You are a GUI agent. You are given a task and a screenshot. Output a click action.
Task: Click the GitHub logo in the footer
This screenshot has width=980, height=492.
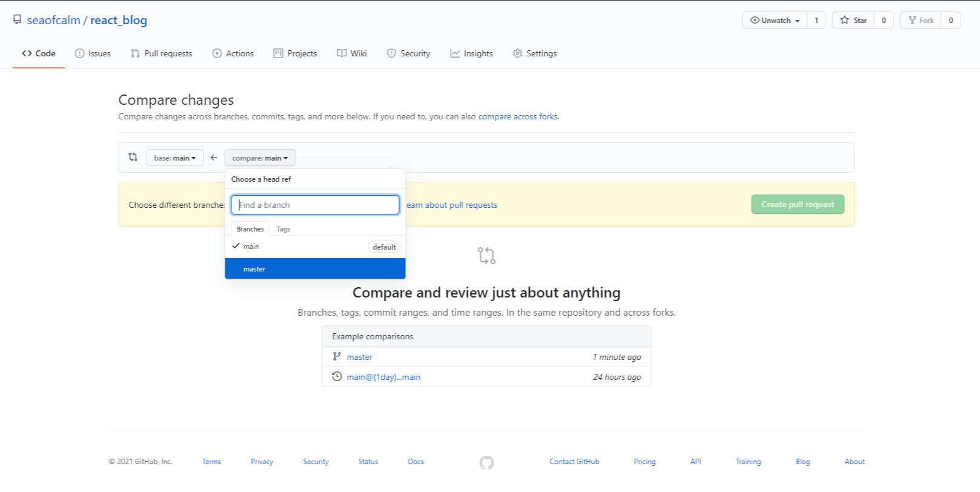click(486, 463)
